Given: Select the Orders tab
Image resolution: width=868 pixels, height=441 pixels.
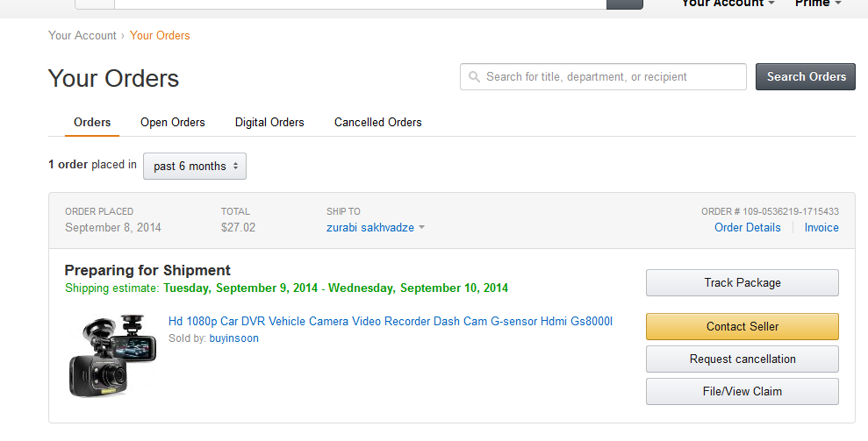Looking at the screenshot, I should point(92,123).
